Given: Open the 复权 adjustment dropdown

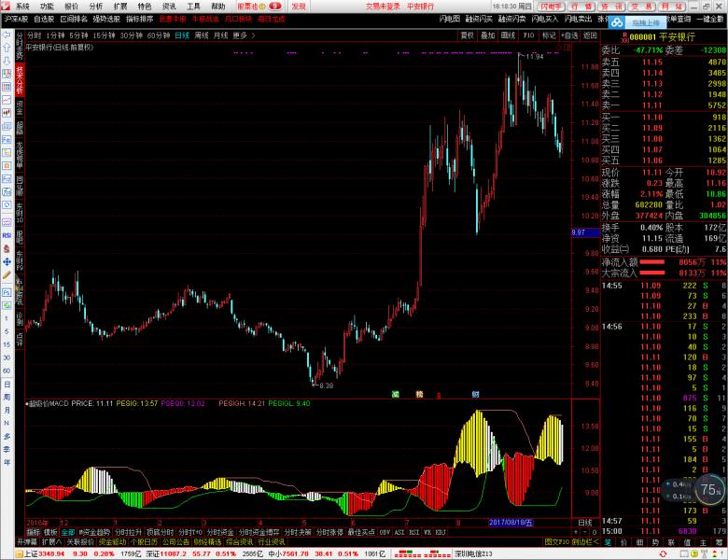Looking at the screenshot, I should coord(467,35).
